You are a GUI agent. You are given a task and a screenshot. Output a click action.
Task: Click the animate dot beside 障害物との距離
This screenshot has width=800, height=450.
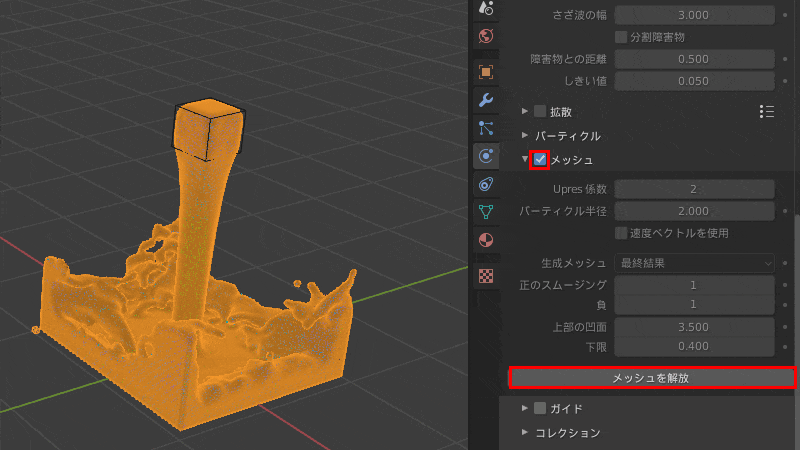click(785, 59)
